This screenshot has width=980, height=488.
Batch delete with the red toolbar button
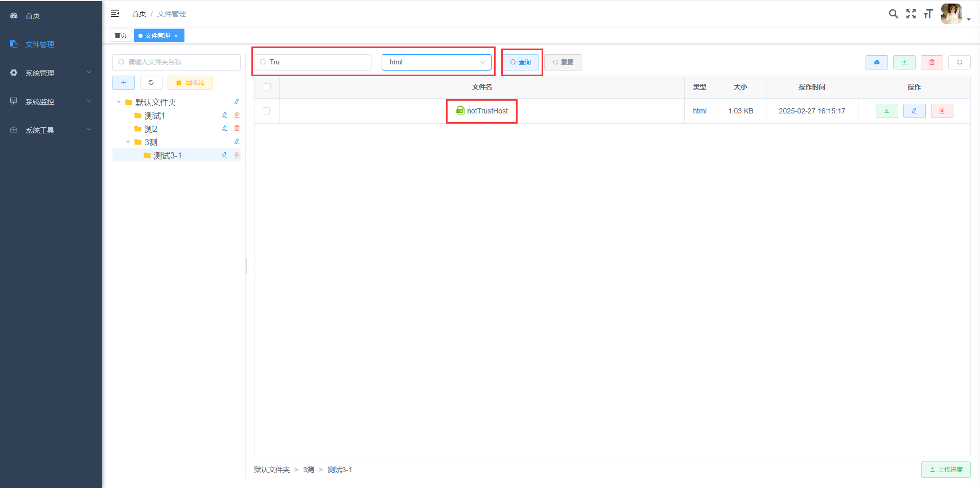pyautogui.click(x=932, y=62)
